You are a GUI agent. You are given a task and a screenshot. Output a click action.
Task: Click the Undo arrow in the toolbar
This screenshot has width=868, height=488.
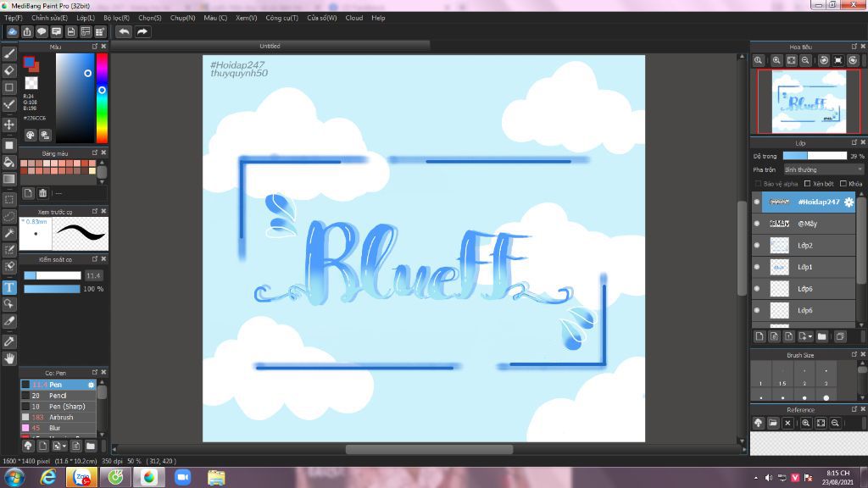[x=124, y=31]
